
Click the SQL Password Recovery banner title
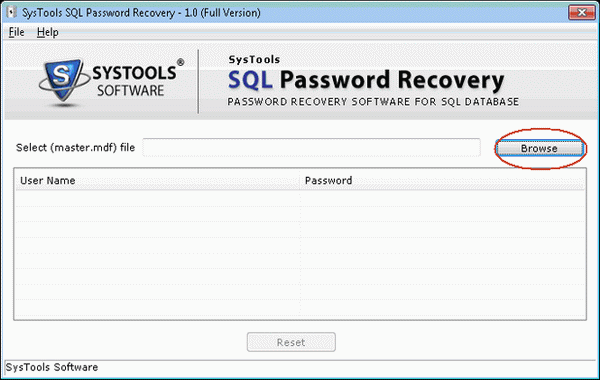(366, 80)
